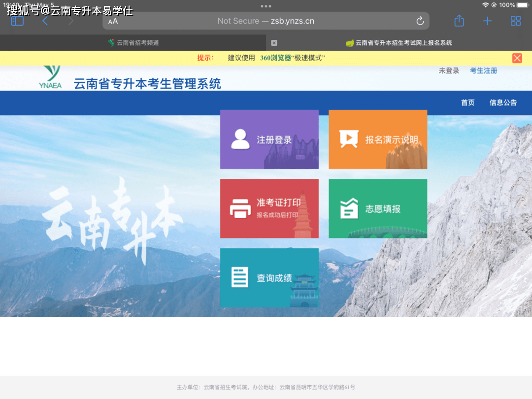532x399 pixels.
Task: Add a new tab with plus icon
Action: pyautogui.click(x=487, y=21)
